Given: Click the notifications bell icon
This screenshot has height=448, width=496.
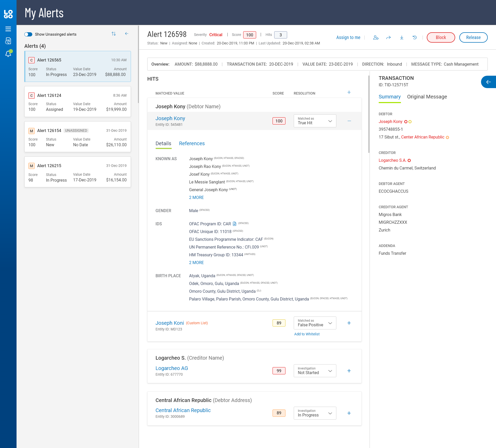Looking at the screenshot, I should 8,54.
